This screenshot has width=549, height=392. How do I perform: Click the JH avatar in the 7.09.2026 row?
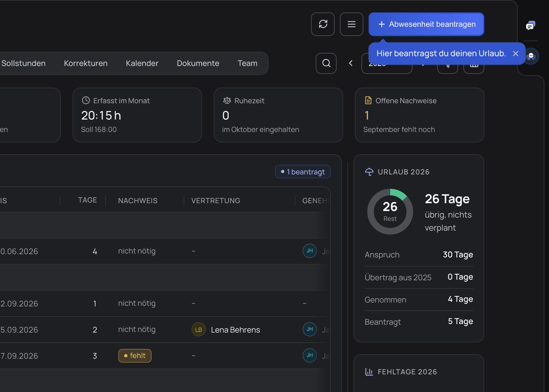pos(310,355)
